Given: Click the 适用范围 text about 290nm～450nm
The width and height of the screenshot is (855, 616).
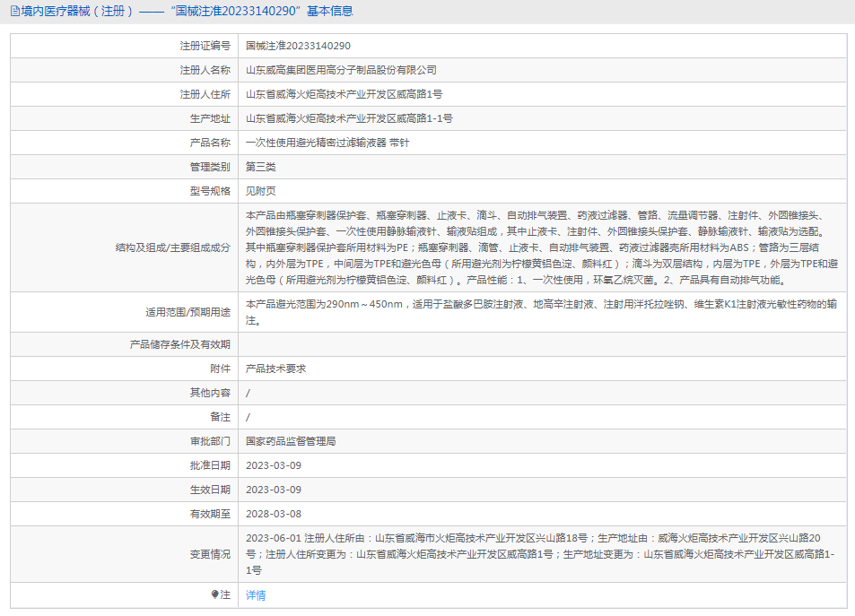Looking at the screenshot, I should [x=542, y=312].
